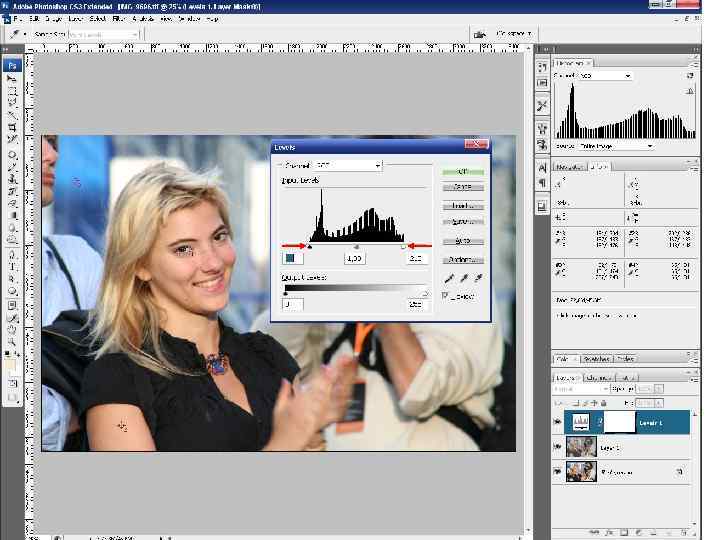Viewport: 720px width, 540px height.
Task: Hide the Background layer
Action: [558, 471]
